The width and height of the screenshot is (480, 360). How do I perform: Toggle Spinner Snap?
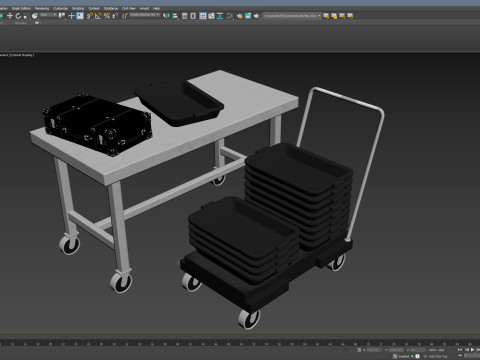115,16
